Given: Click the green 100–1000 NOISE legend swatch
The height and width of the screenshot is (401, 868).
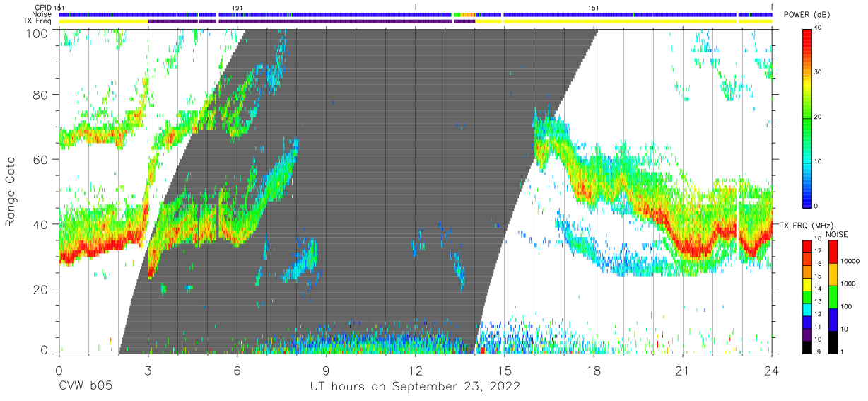Looking at the screenshot, I should (x=832, y=297).
